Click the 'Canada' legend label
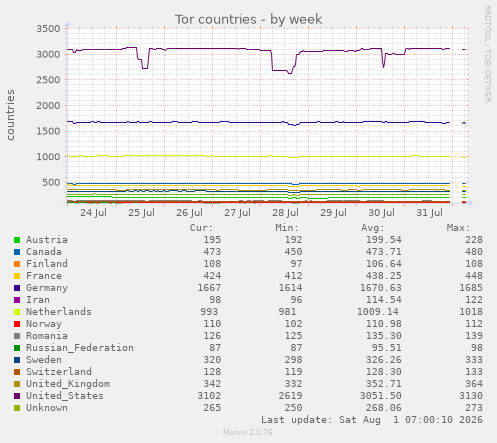This screenshot has width=497, height=443. [x=44, y=252]
